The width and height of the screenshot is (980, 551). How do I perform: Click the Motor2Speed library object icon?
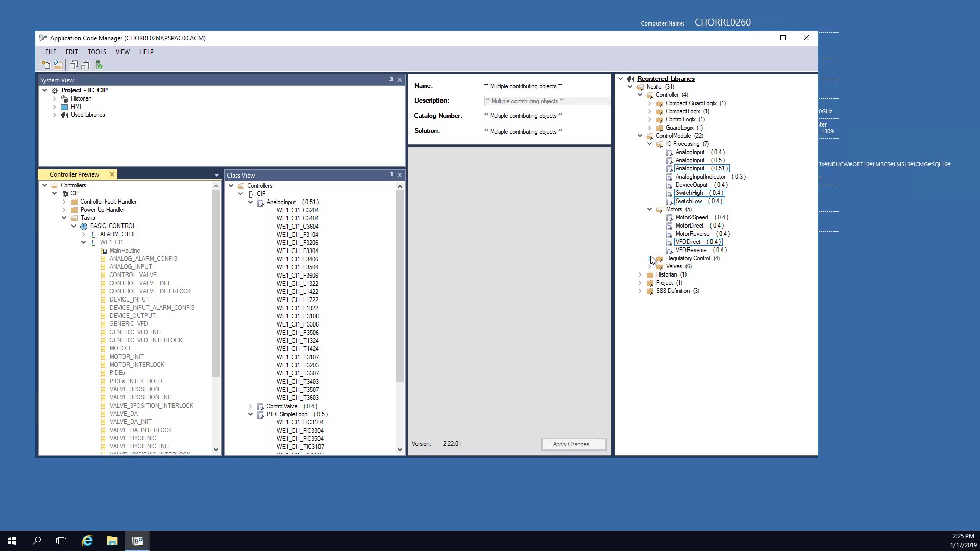[669, 217]
